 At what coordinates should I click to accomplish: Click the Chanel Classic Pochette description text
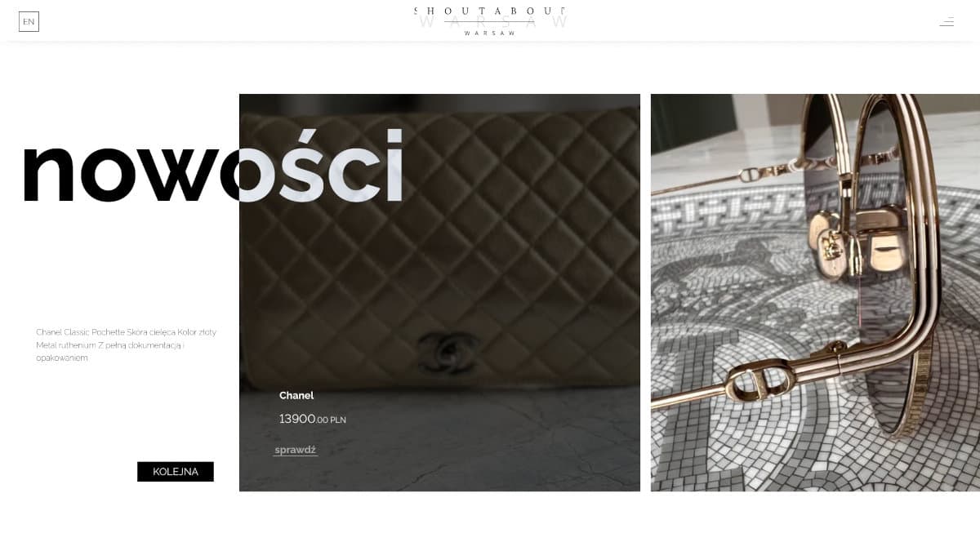127,345
